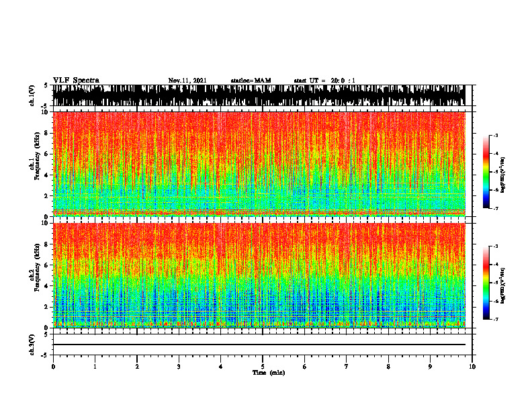Click the "-3" value on ch.1 color bar
Screen dimensions: 532x411
[495, 135]
